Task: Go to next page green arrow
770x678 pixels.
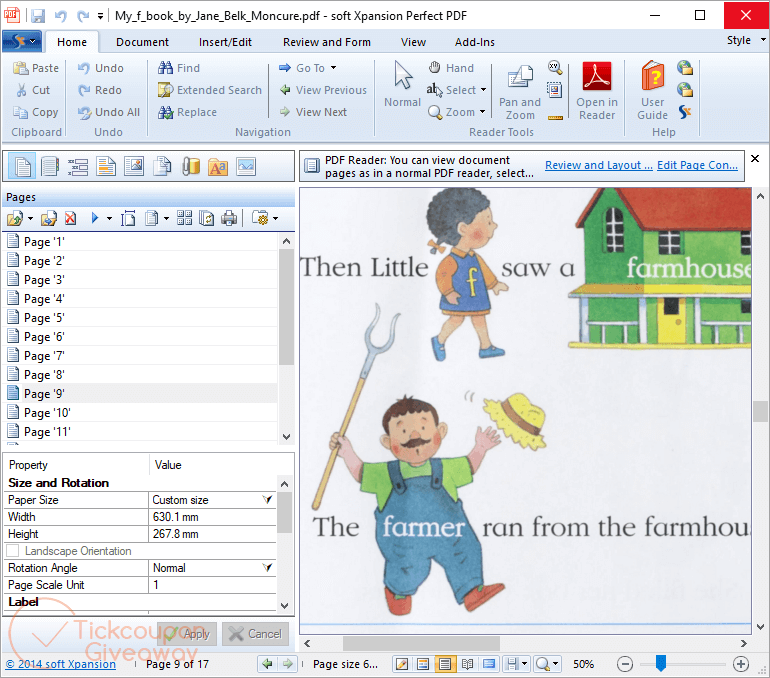Action: [x=288, y=664]
